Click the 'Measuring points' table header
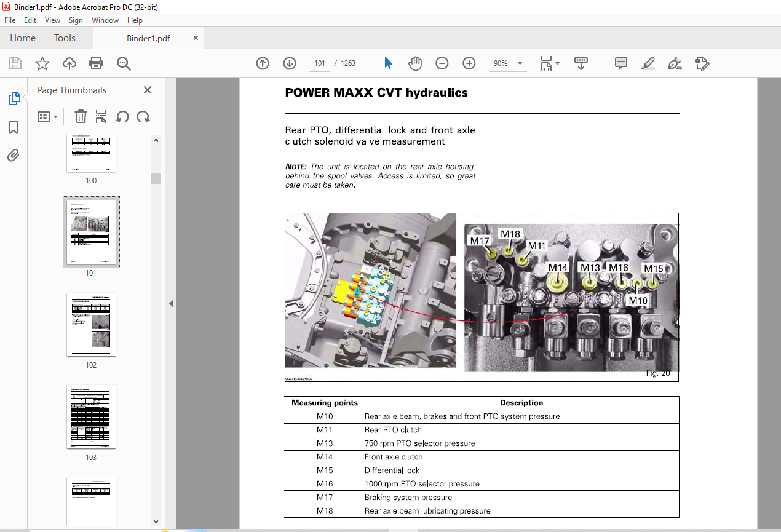This screenshot has width=781, height=532. pyautogui.click(x=324, y=403)
